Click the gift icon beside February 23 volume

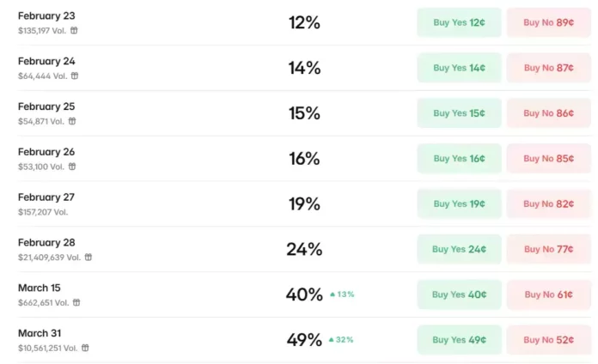(74, 30)
